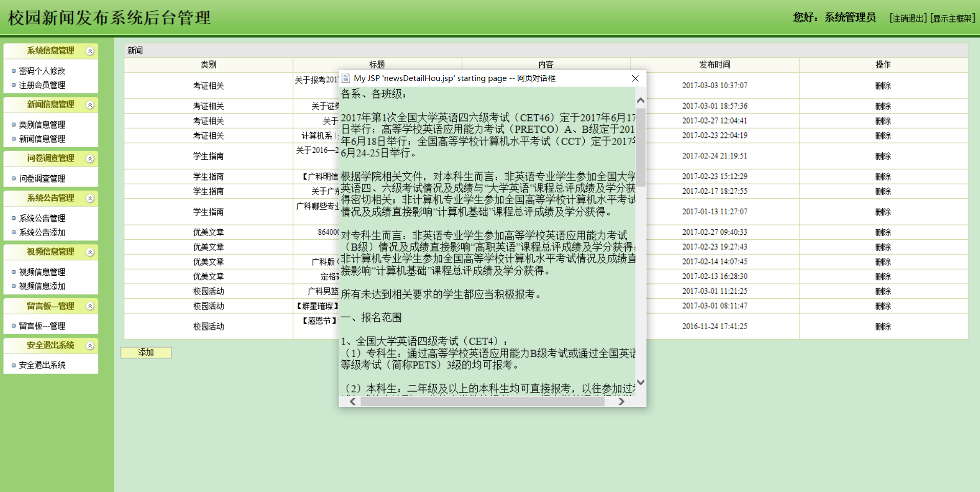Delete the news dated 2017-02-23 15:12:29
The width and height of the screenshot is (980, 492).
(883, 177)
